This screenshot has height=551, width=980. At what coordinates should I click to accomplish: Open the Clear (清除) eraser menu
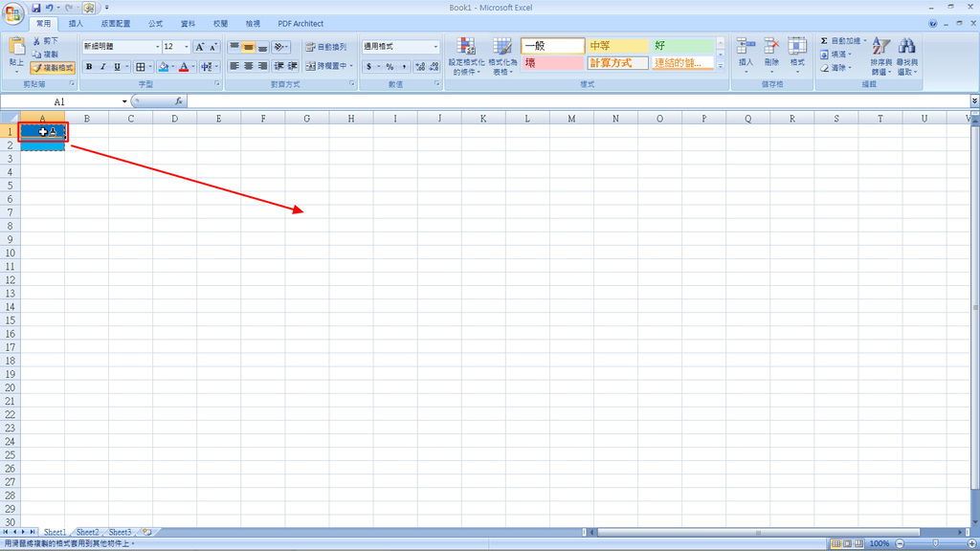tap(836, 68)
